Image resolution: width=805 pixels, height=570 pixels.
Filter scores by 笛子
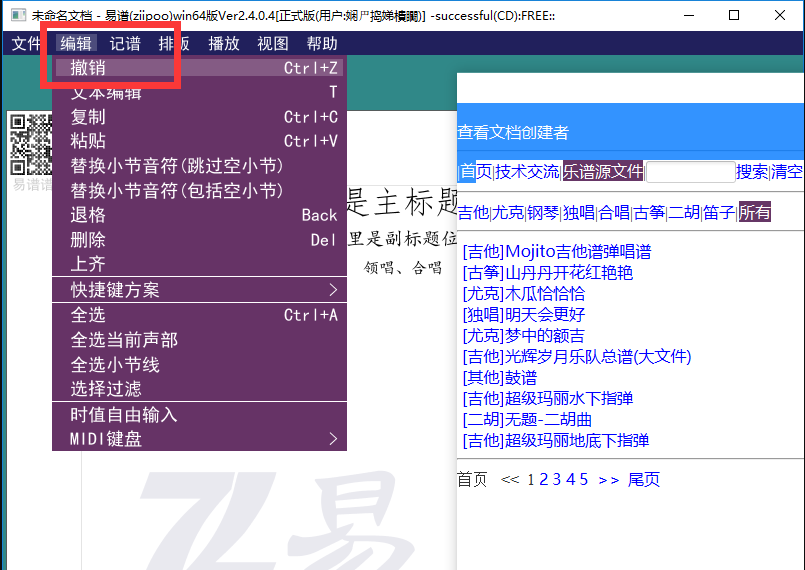[x=719, y=212]
